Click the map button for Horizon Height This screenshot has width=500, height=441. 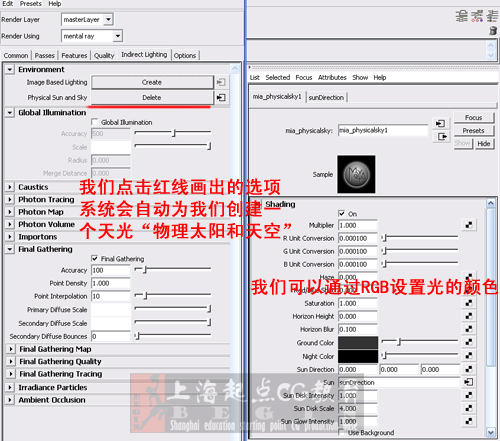point(469,316)
